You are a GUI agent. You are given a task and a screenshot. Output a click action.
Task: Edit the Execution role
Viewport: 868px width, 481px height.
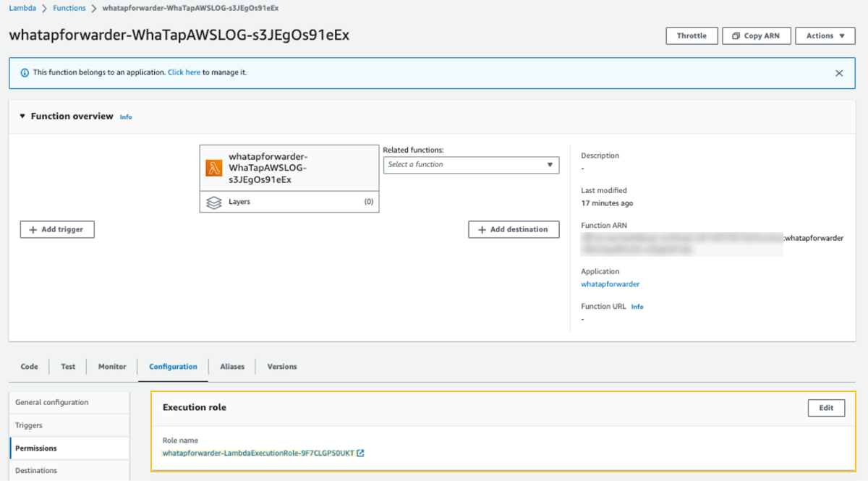tap(826, 408)
